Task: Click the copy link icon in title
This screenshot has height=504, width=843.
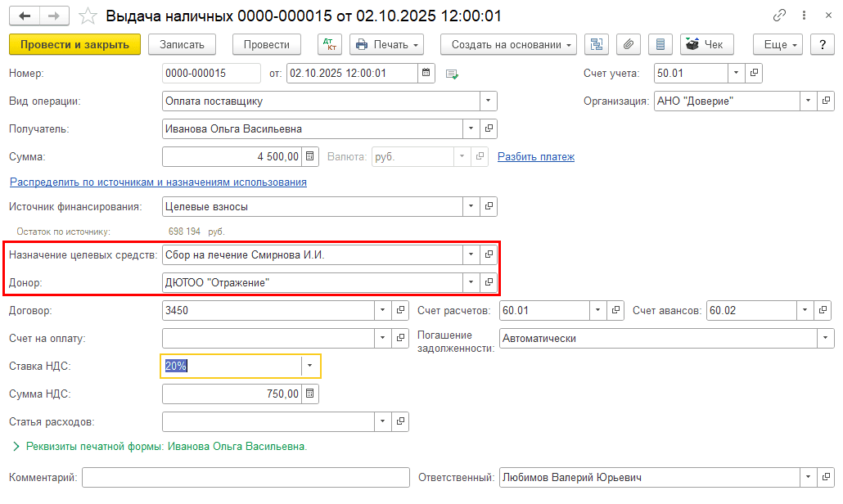Action: [x=778, y=16]
